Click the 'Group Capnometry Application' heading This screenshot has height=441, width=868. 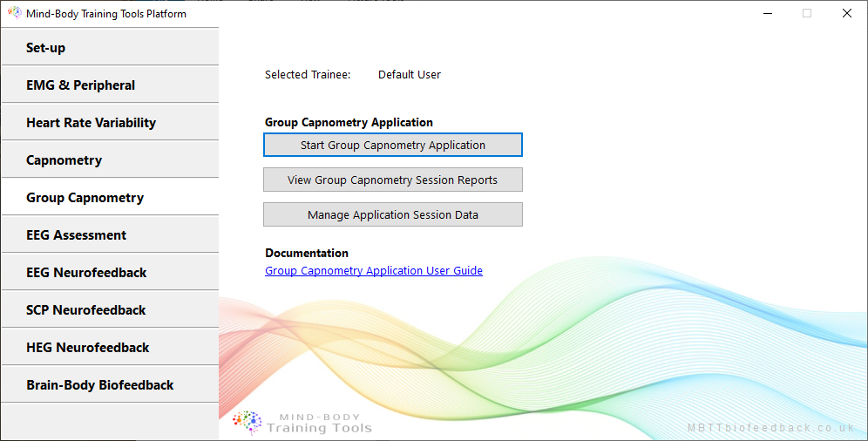(x=349, y=122)
